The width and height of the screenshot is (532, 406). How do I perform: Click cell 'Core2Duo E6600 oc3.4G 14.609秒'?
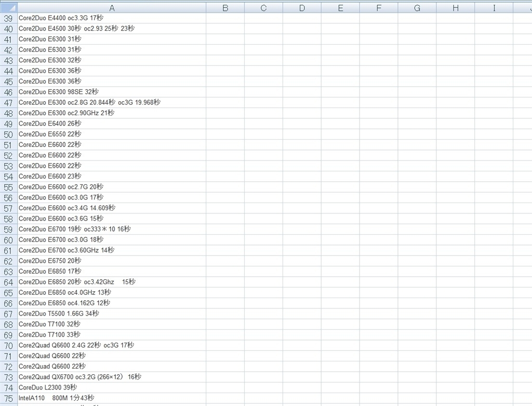click(x=112, y=208)
